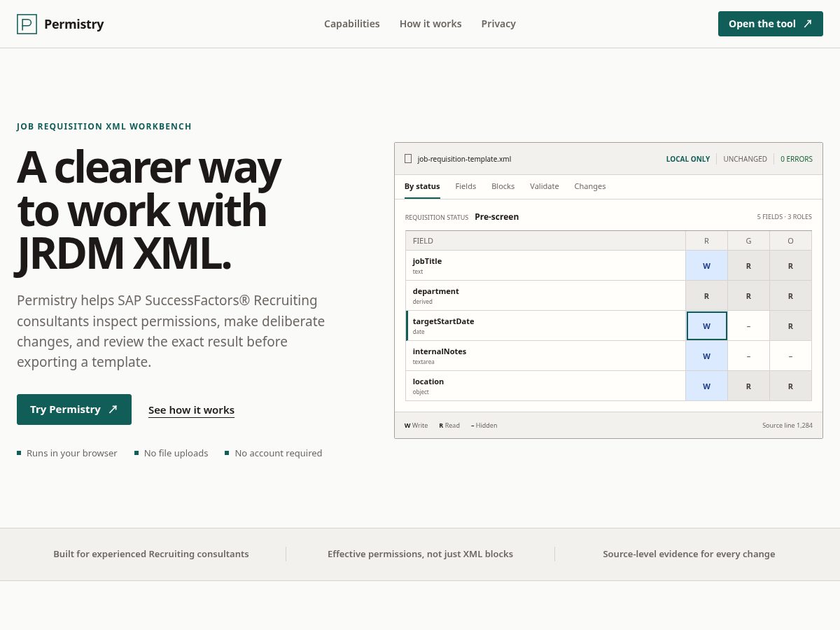
Task: Open the Capabilities nav link
Action: coord(351,24)
